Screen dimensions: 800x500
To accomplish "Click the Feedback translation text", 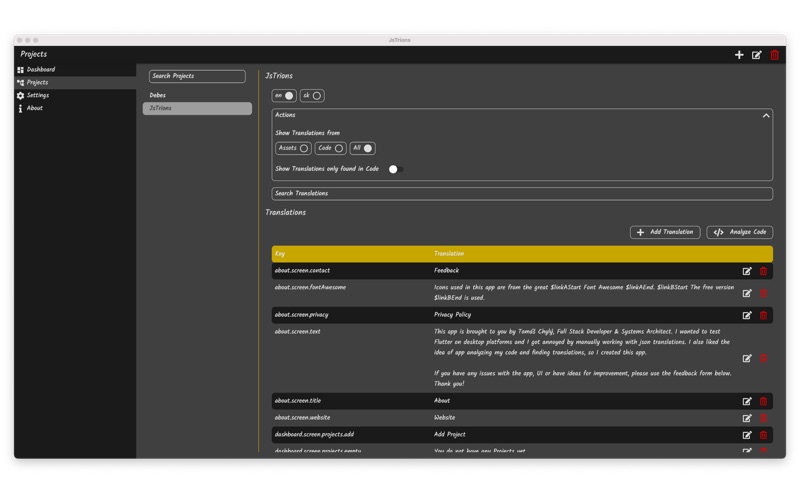I will [x=446, y=270].
